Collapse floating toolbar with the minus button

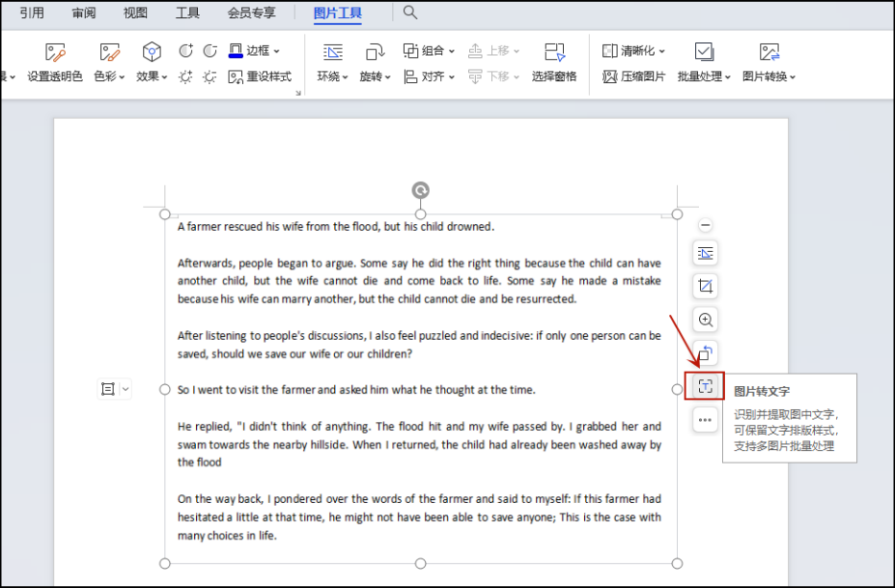[705, 225]
